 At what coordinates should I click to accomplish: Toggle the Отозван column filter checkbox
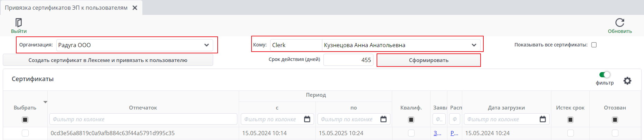pos(615,120)
